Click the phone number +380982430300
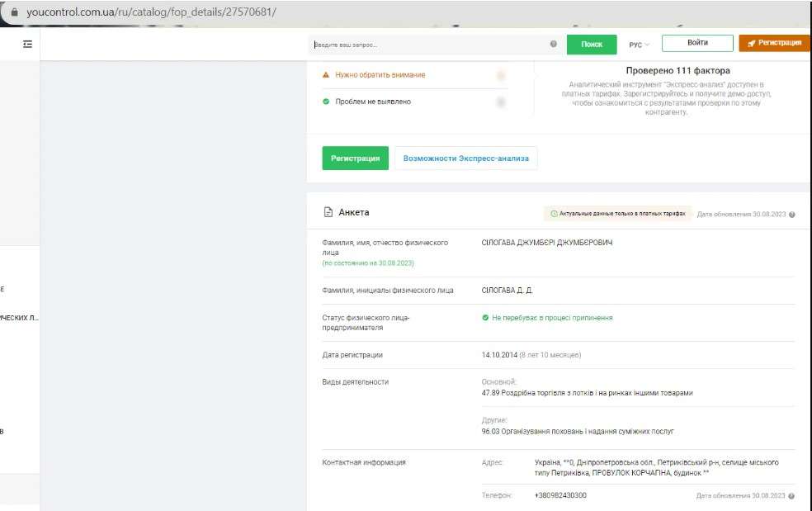 560,495
